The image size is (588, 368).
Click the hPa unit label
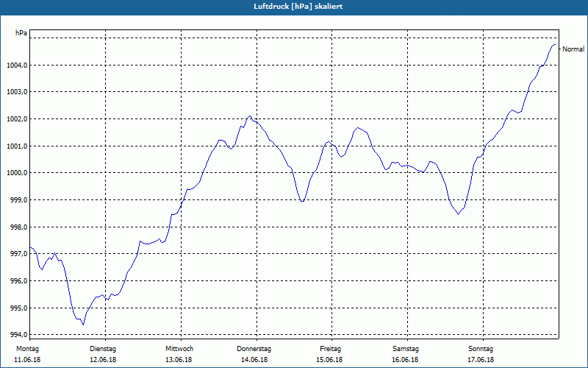click(21, 33)
